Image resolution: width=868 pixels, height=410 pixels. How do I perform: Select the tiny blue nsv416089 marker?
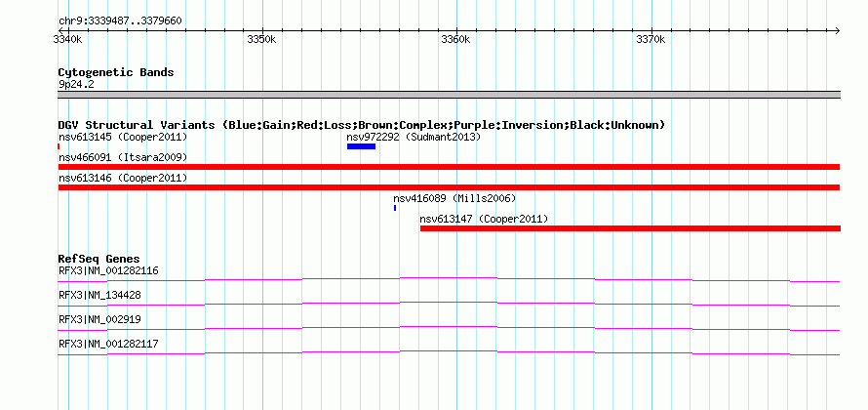pyautogui.click(x=395, y=208)
